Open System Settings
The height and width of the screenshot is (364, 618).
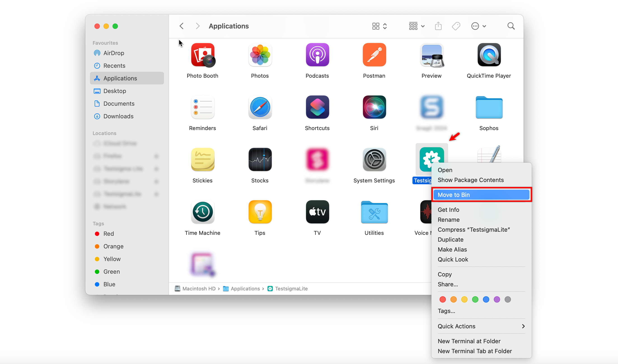click(374, 160)
